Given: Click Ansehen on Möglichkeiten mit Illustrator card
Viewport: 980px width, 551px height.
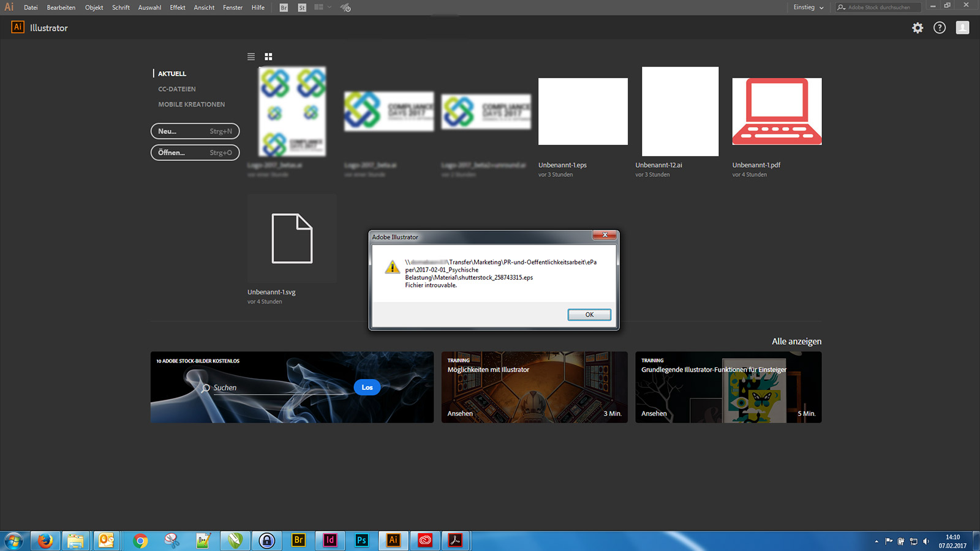Looking at the screenshot, I should pos(460,414).
